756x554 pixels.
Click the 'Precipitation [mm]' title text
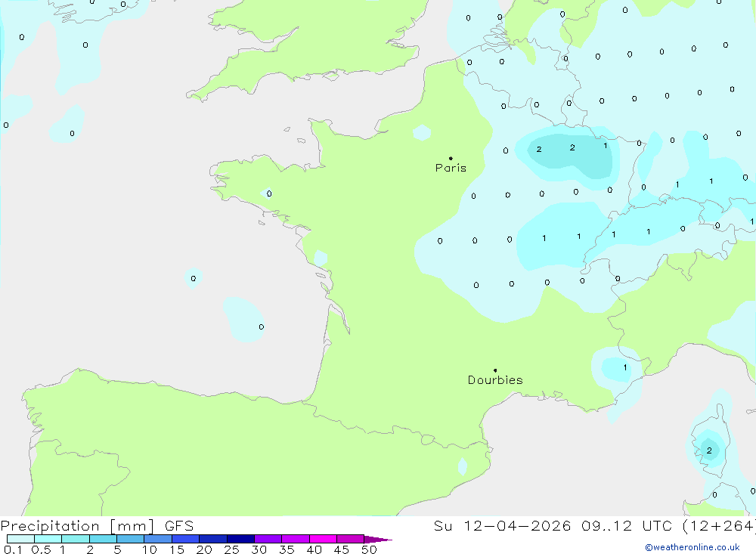pos(77,526)
